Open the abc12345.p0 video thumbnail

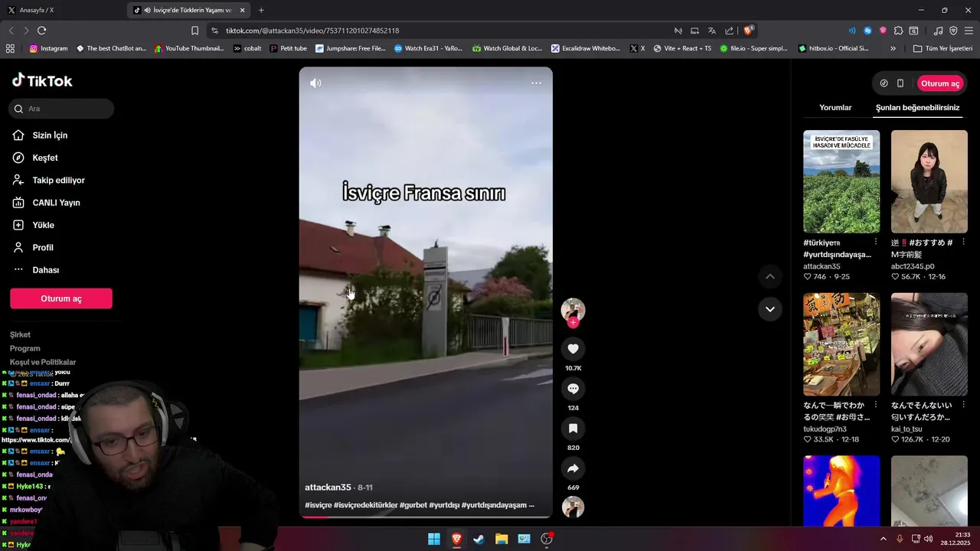[x=929, y=181]
